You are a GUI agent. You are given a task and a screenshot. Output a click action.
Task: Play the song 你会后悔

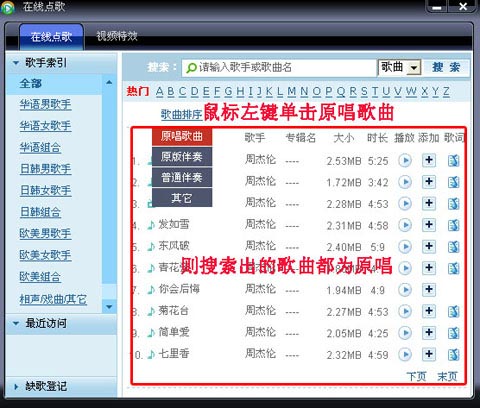[405, 290]
